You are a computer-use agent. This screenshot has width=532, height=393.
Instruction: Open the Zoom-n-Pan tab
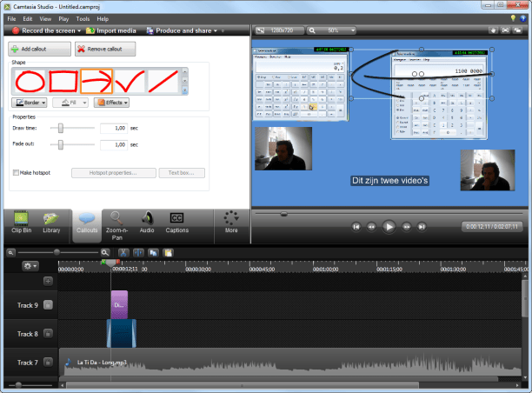click(x=116, y=226)
